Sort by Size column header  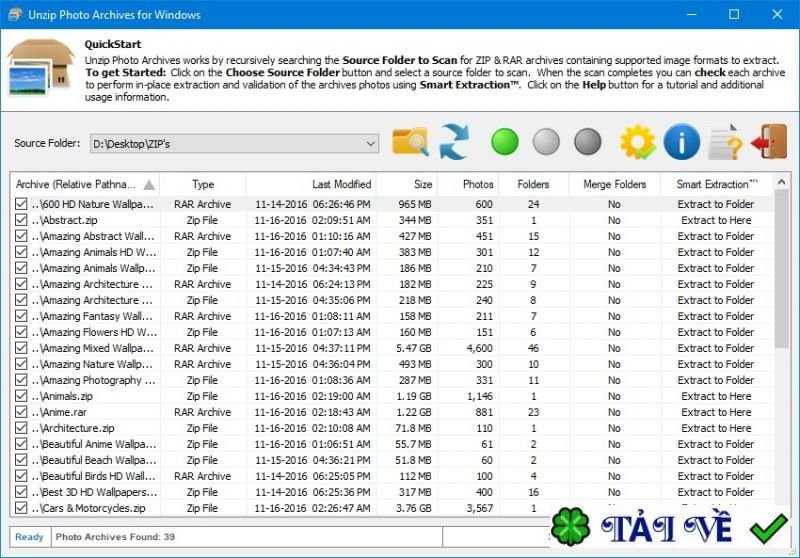[407, 184]
